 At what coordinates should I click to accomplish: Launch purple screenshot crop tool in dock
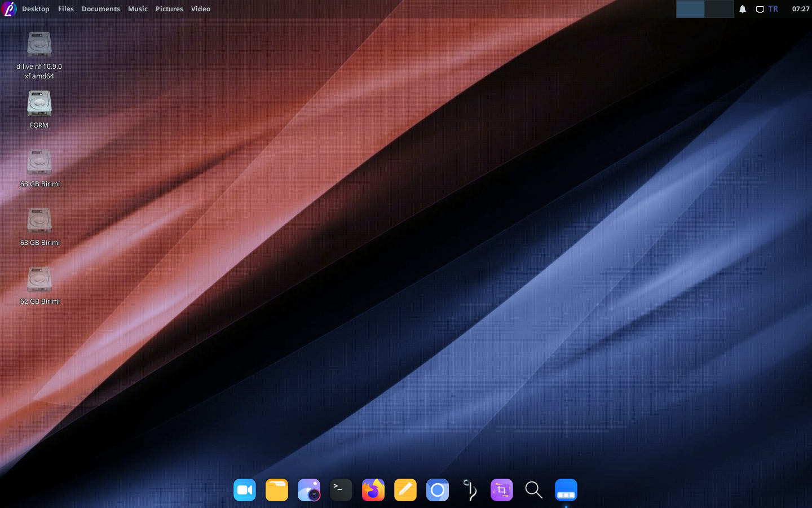pyautogui.click(x=502, y=490)
